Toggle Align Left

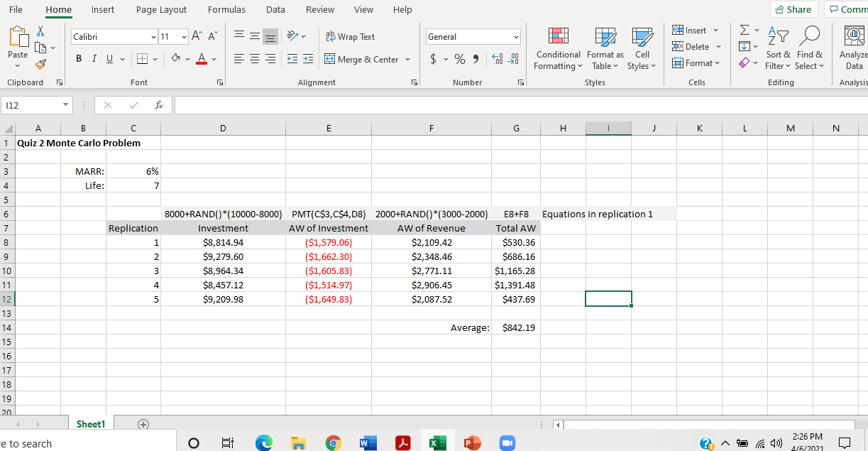(239, 60)
